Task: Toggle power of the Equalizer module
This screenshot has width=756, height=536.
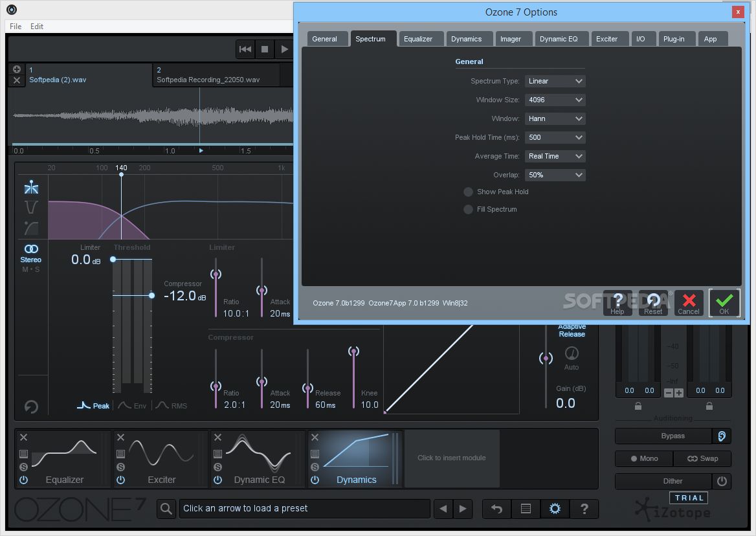Action: tap(23, 480)
